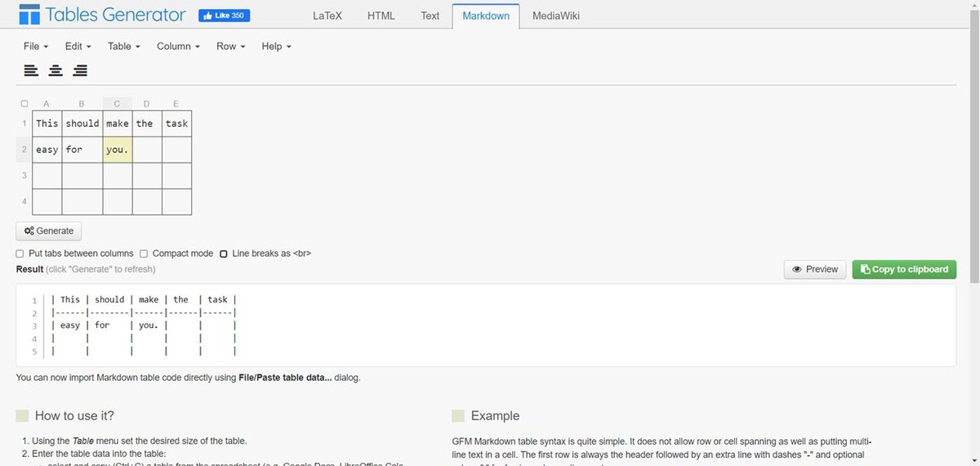Select column C header
The image size is (980, 466).
(x=117, y=104)
